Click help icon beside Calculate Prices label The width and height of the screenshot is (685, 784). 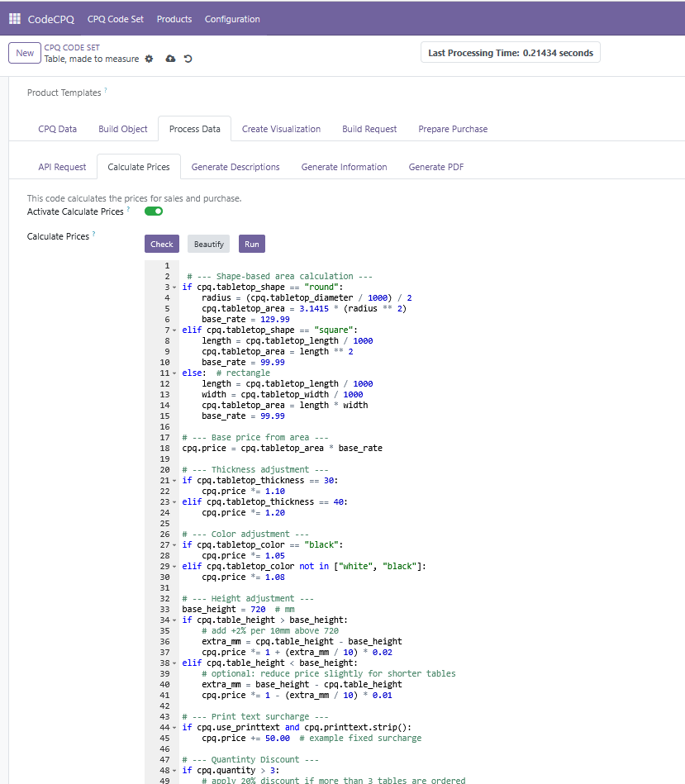click(93, 235)
